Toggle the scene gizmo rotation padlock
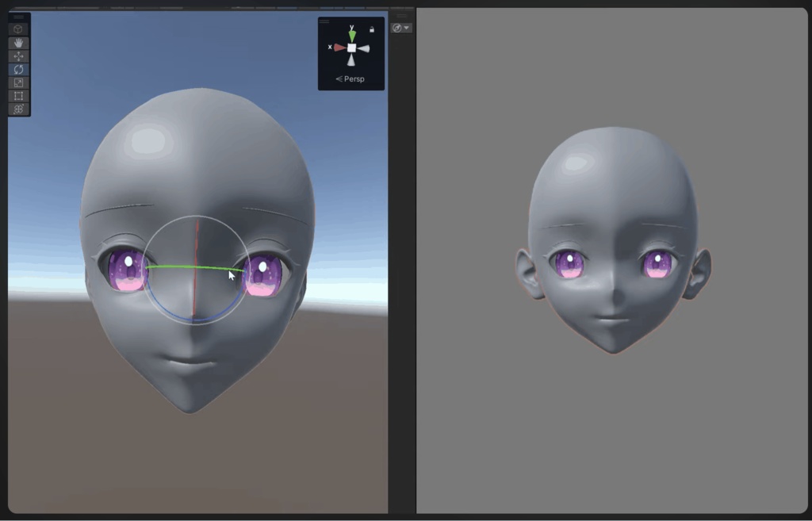 pos(372,29)
